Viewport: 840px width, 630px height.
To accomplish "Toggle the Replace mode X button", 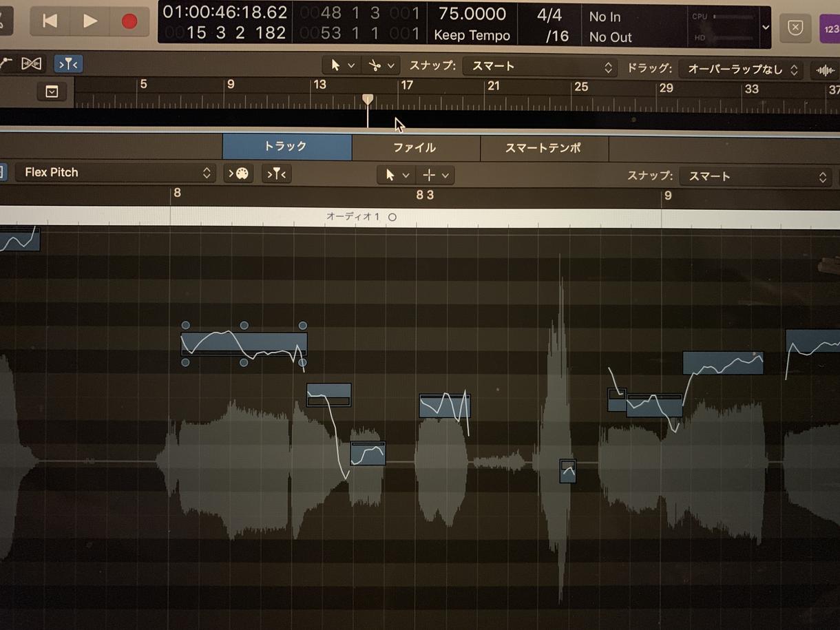I will [795, 28].
